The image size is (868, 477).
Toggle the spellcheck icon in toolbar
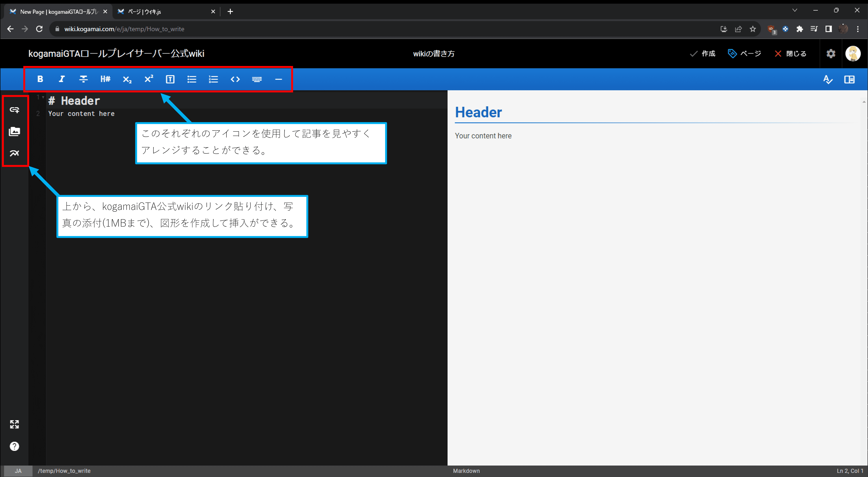tap(828, 80)
